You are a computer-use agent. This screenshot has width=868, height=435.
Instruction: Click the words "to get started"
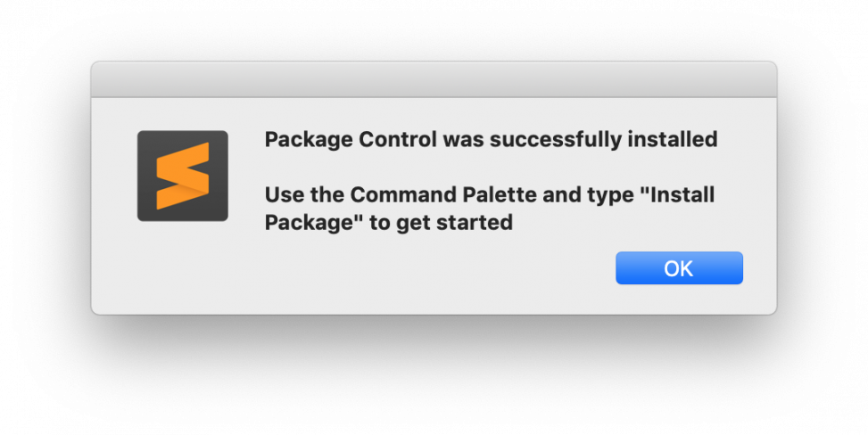tap(442, 223)
